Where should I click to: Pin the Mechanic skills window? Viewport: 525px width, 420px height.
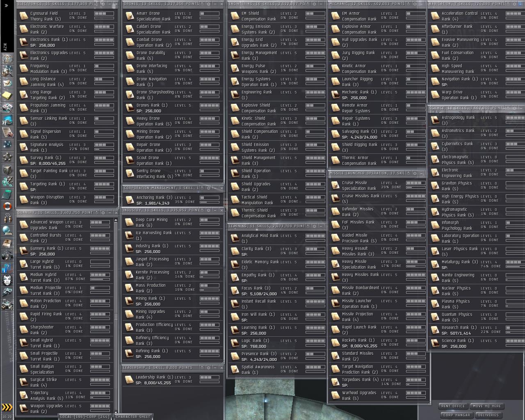[408, 4]
